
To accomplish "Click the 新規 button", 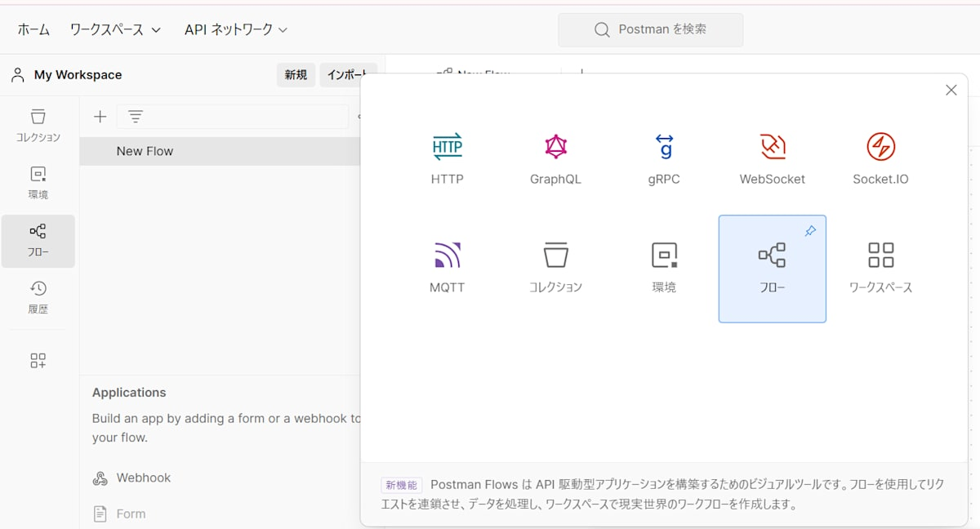I will point(296,75).
